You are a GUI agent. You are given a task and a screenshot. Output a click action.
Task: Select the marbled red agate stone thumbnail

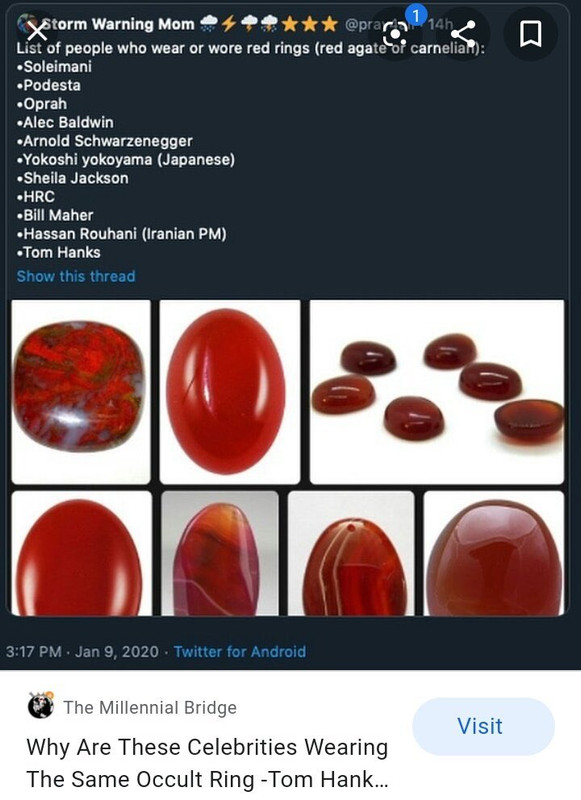(81, 392)
